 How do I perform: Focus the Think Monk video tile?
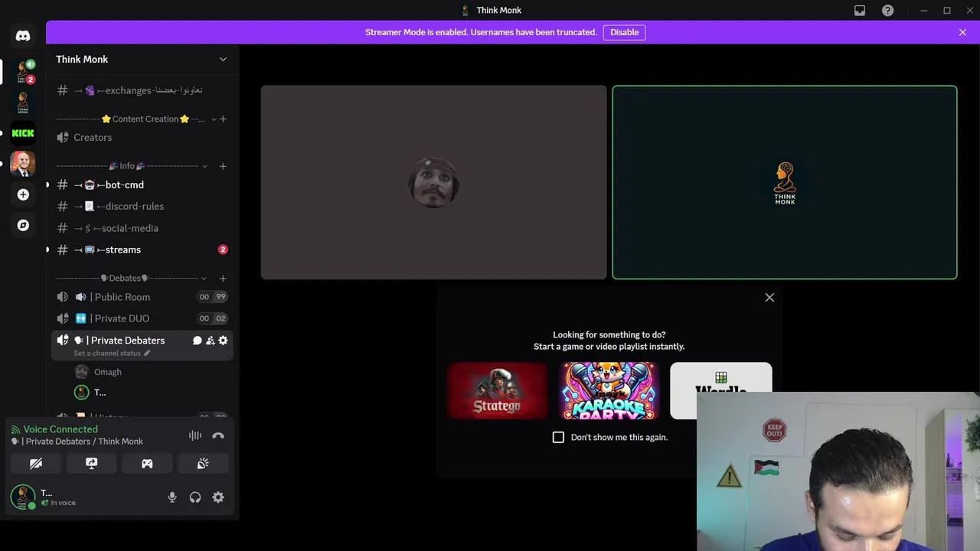coord(785,182)
